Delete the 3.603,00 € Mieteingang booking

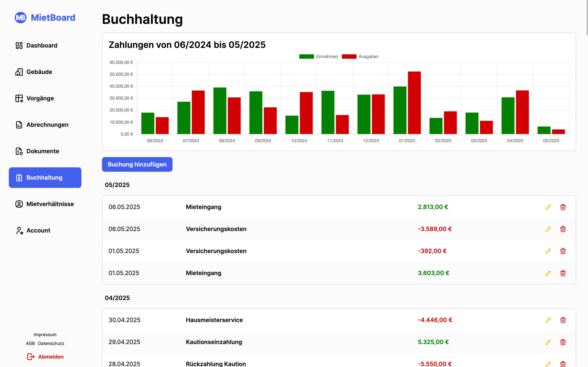[563, 273]
